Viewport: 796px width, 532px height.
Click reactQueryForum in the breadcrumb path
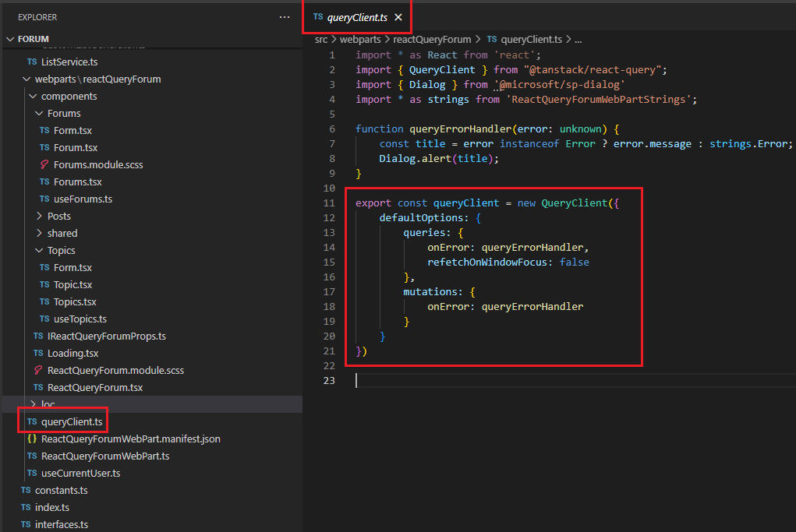point(432,39)
